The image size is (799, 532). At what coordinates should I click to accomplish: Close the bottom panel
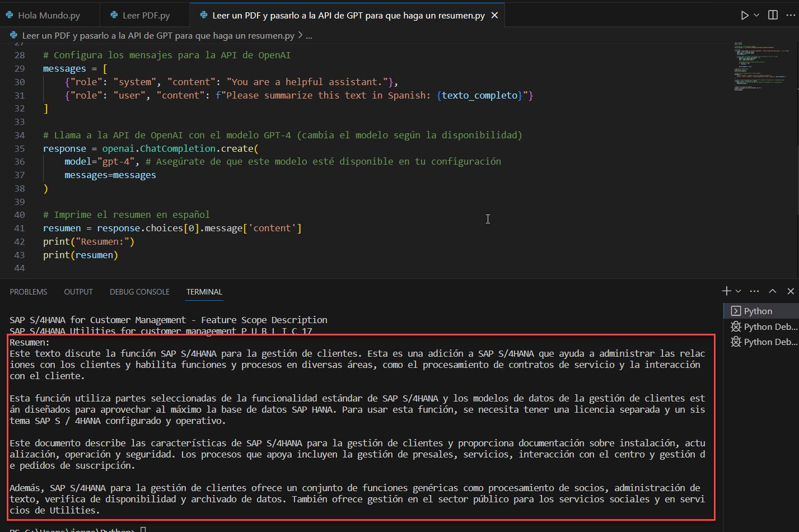pyautogui.click(x=791, y=291)
